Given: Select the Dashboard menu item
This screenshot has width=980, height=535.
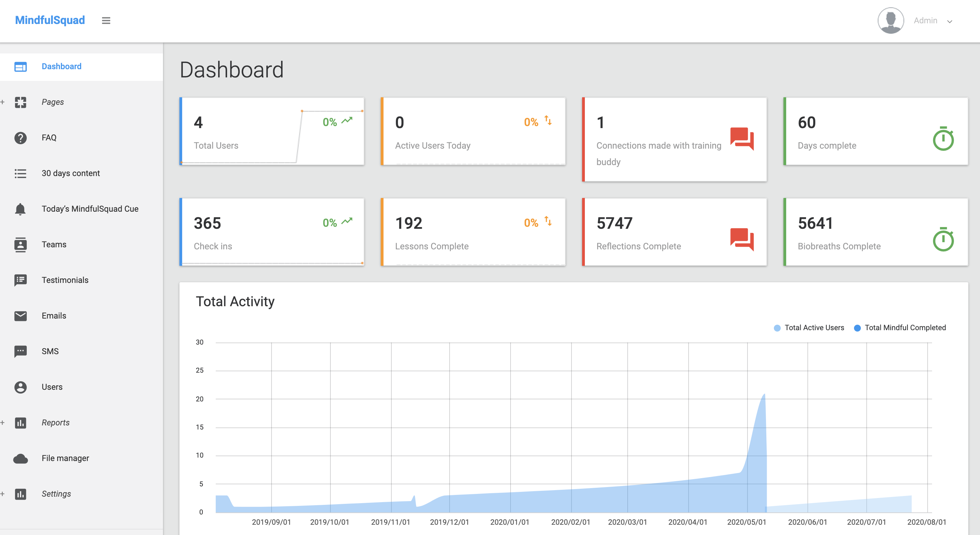Looking at the screenshot, I should click(61, 66).
